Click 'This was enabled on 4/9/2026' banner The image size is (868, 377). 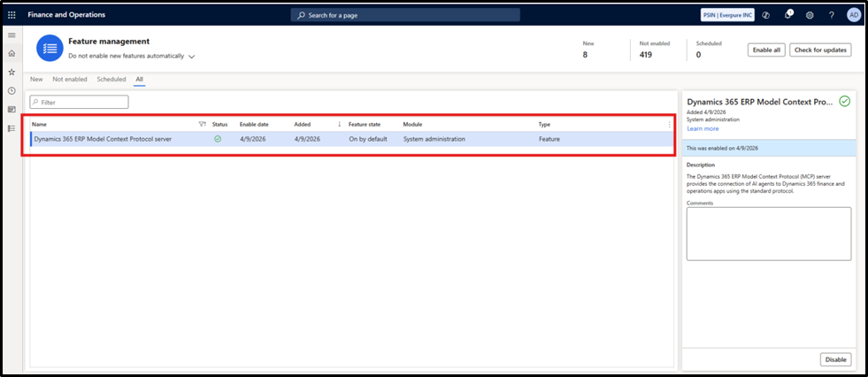tap(768, 149)
